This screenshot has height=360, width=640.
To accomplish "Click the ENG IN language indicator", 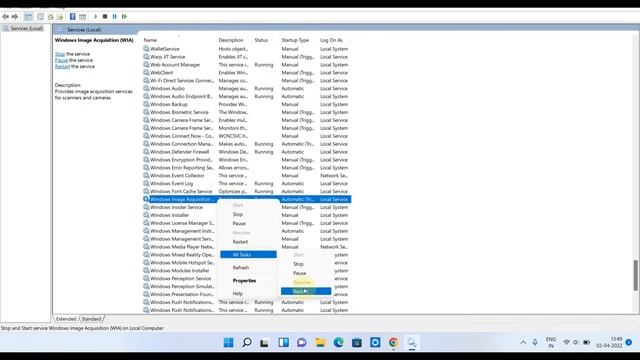I will 551,342.
